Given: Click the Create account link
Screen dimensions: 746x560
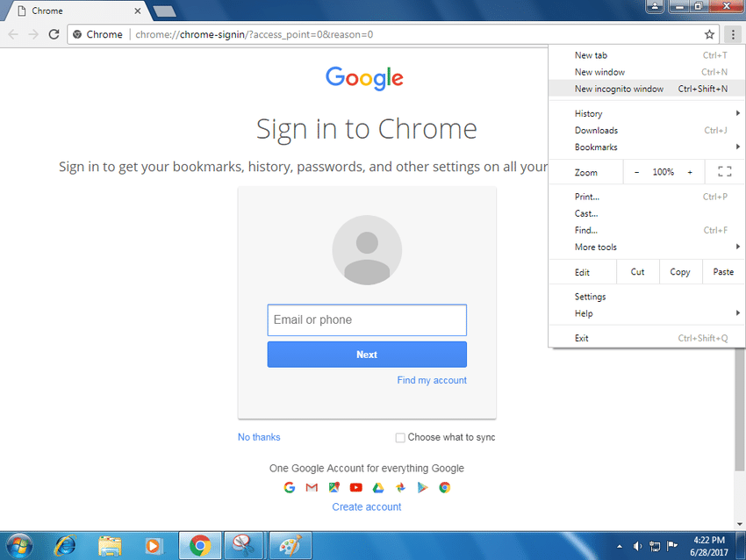Looking at the screenshot, I should (x=367, y=506).
